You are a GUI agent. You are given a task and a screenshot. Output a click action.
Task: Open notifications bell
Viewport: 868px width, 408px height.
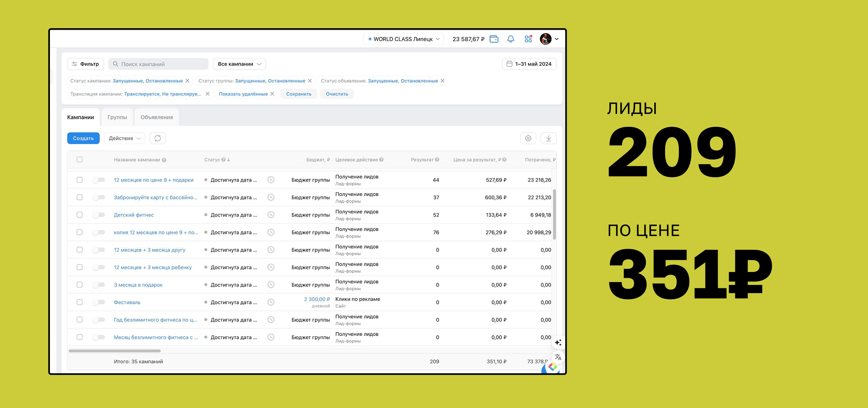tap(511, 39)
